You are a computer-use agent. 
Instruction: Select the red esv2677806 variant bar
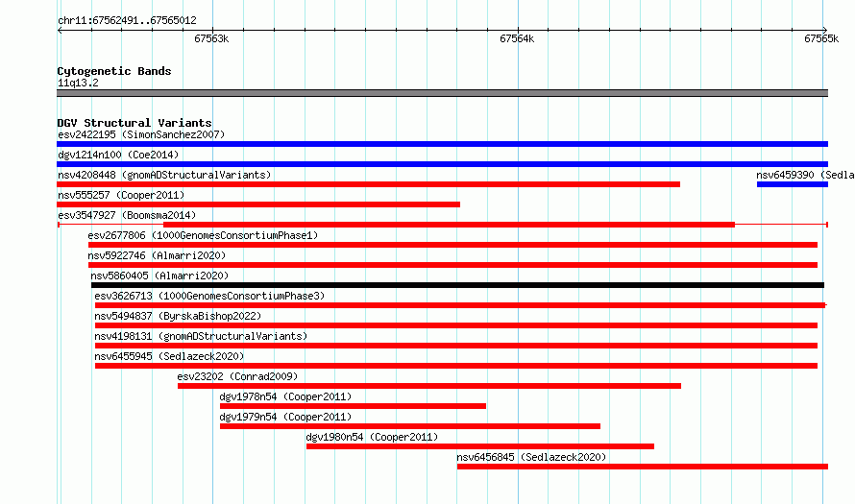coord(453,245)
